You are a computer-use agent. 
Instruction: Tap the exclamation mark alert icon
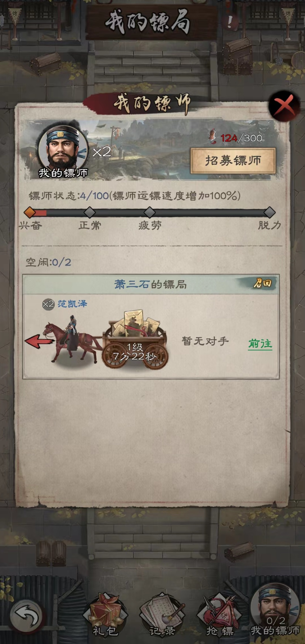click(x=230, y=21)
